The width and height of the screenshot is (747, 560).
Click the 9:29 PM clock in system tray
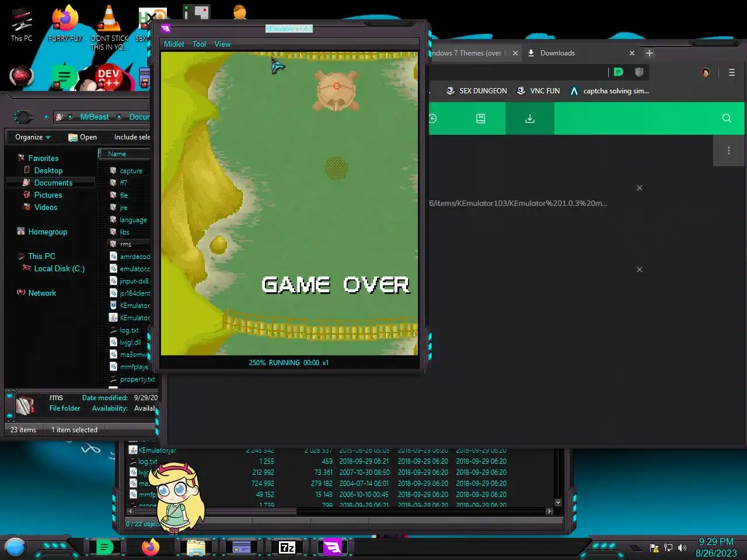[716, 541]
